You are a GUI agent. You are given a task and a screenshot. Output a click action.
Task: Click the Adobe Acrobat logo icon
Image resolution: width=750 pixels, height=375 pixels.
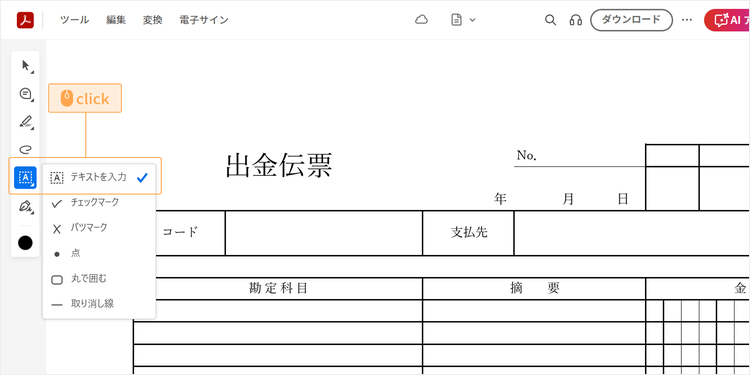25,20
